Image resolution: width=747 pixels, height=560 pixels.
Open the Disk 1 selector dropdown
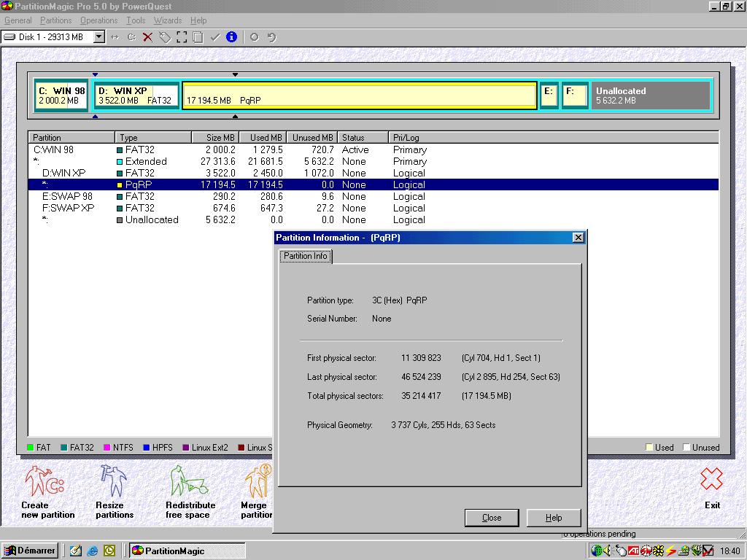click(x=99, y=36)
